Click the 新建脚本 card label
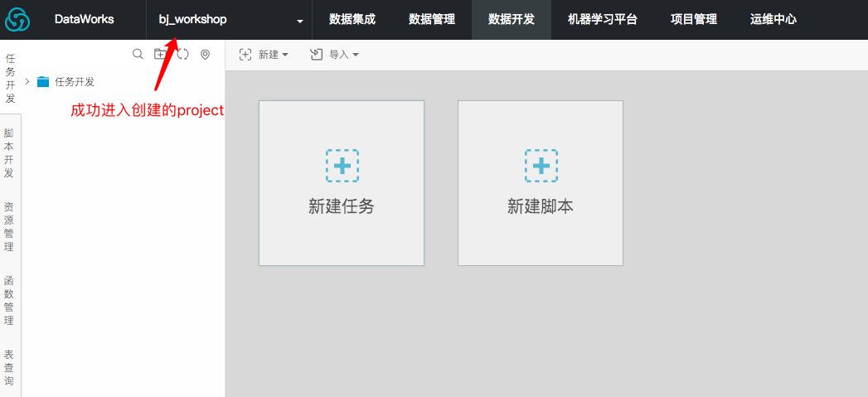 541,206
